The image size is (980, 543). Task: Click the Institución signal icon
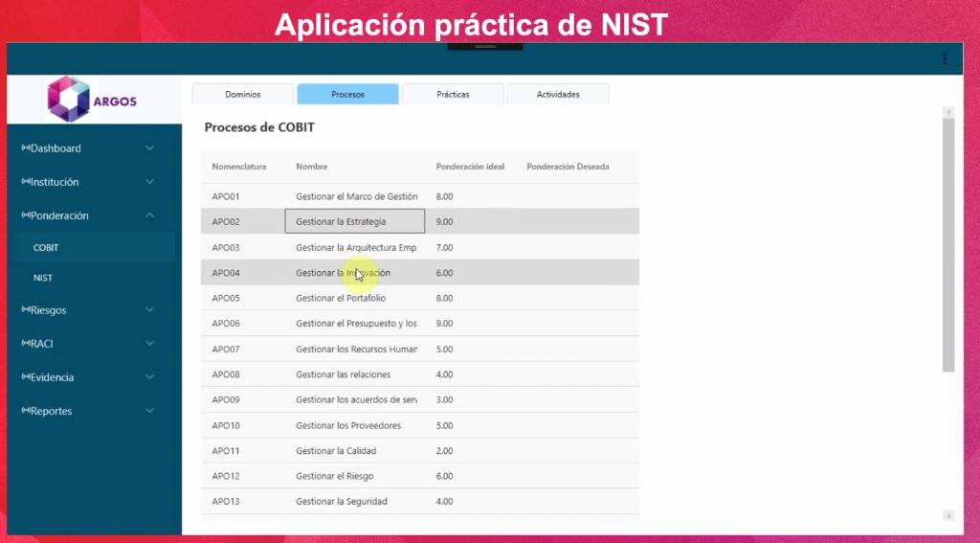pyautogui.click(x=26, y=182)
